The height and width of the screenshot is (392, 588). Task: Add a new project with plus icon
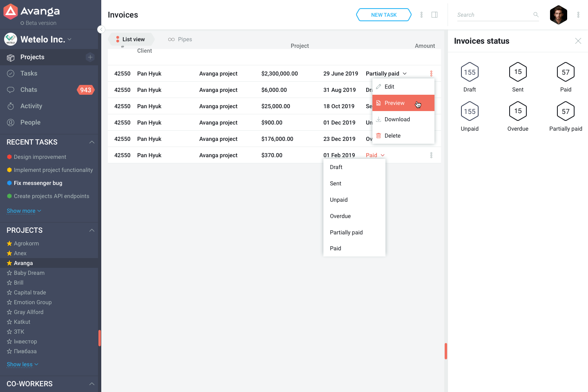90,57
